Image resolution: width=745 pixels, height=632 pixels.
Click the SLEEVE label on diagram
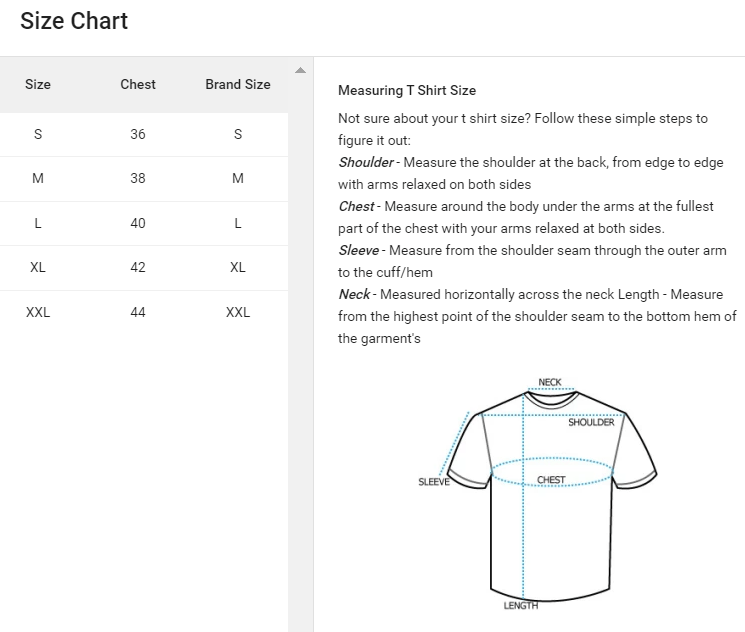(x=433, y=482)
